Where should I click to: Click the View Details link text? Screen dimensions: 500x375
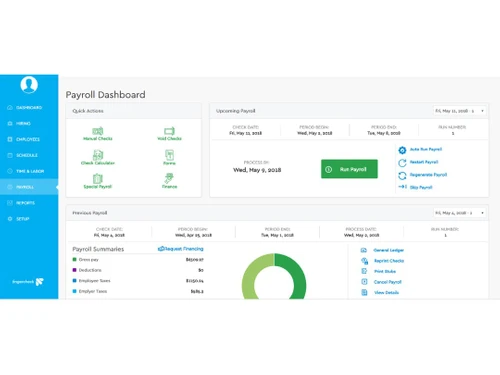(386, 293)
